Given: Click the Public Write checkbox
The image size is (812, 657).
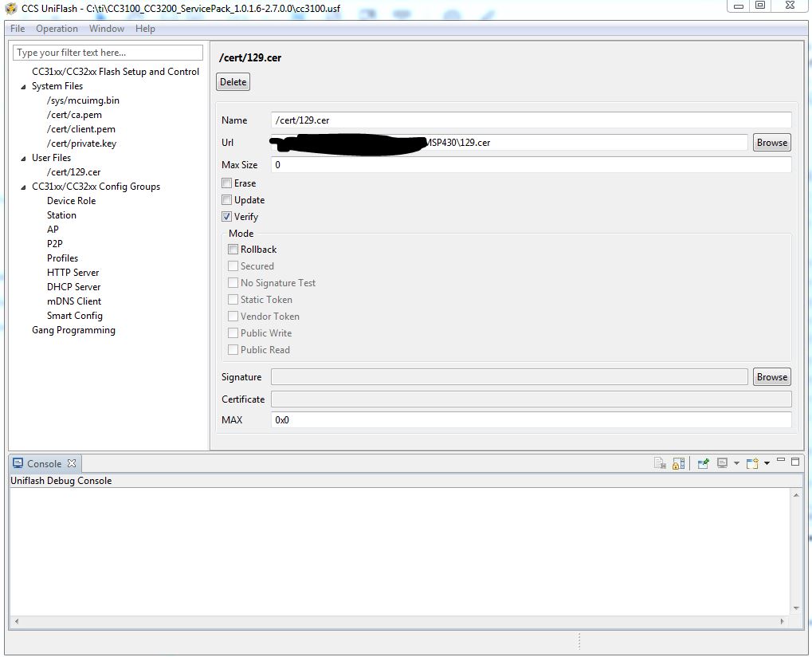Looking at the screenshot, I should (233, 332).
